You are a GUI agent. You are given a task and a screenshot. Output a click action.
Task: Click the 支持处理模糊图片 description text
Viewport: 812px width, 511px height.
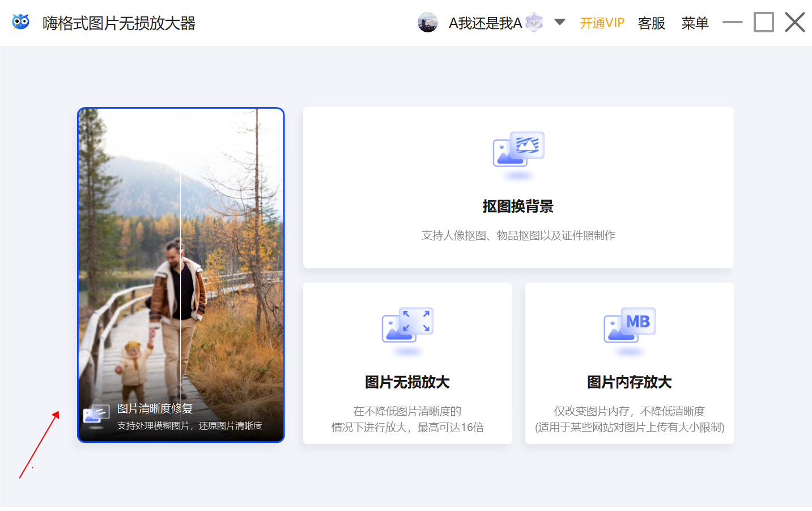(189, 425)
